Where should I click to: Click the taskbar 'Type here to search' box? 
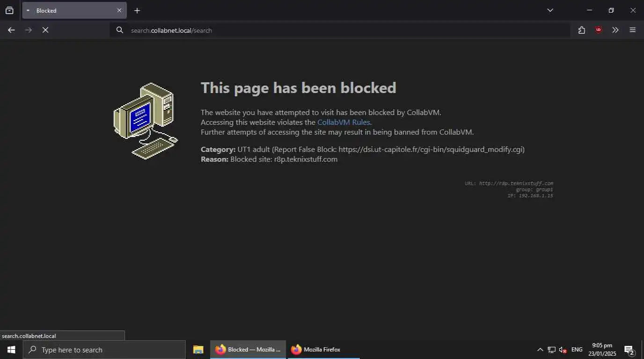coord(104,350)
